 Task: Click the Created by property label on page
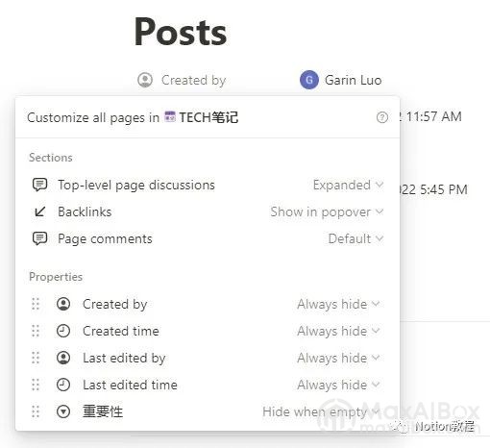194,80
